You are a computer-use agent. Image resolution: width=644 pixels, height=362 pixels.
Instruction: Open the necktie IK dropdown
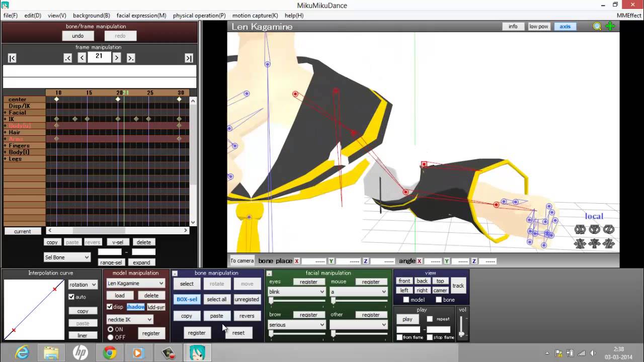tap(130, 319)
